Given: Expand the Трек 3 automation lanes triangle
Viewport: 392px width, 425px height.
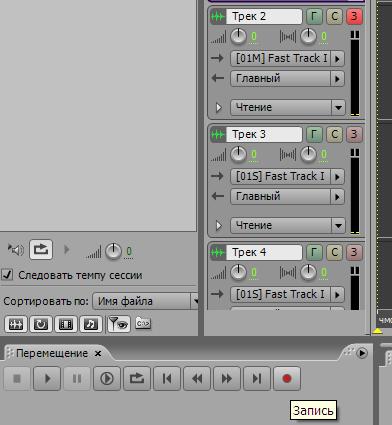Looking at the screenshot, I should (x=219, y=225).
